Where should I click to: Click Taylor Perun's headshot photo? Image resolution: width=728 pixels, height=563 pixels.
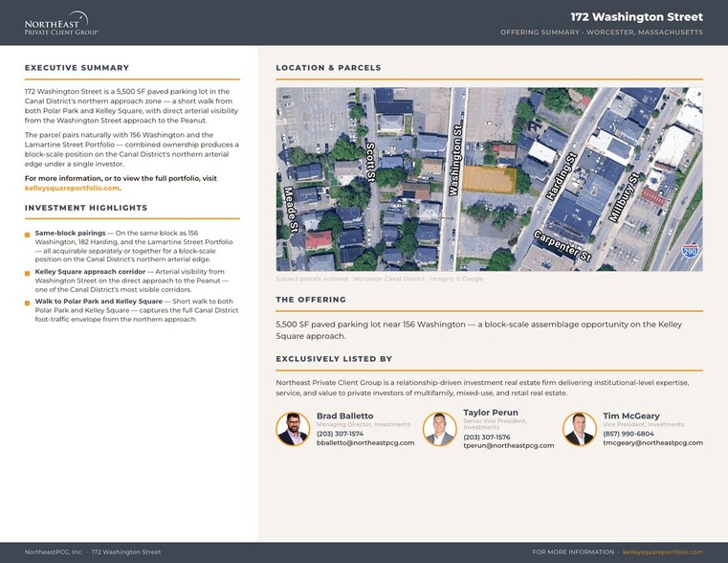(440, 429)
